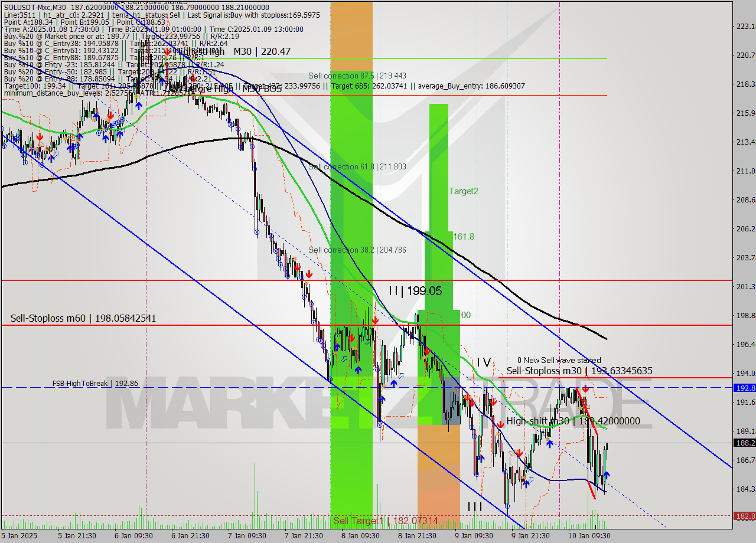Screen dimensions: 756x543
Task: Click the 'I I | 199.05' wave label
Action: (x=415, y=290)
